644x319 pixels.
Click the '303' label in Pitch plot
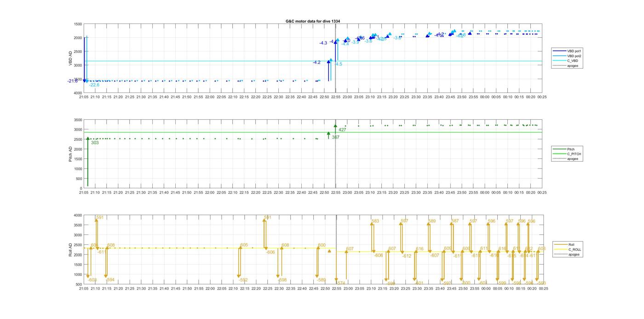(x=95, y=143)
